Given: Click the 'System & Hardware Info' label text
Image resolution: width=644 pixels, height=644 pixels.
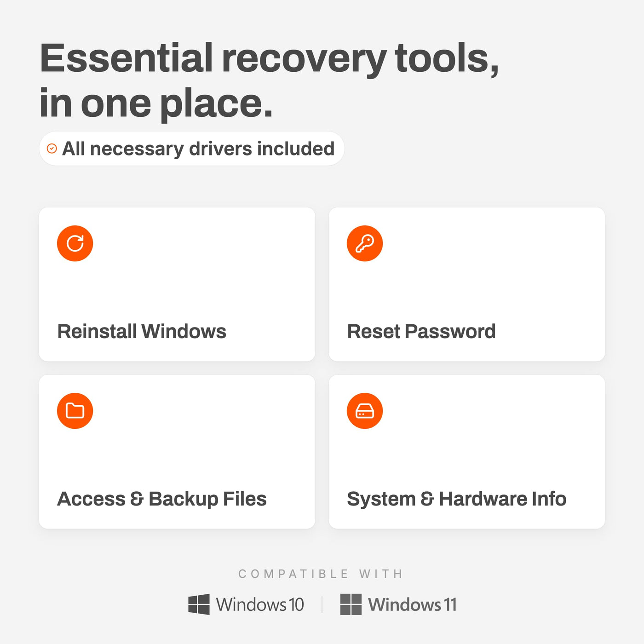Looking at the screenshot, I should tap(457, 499).
